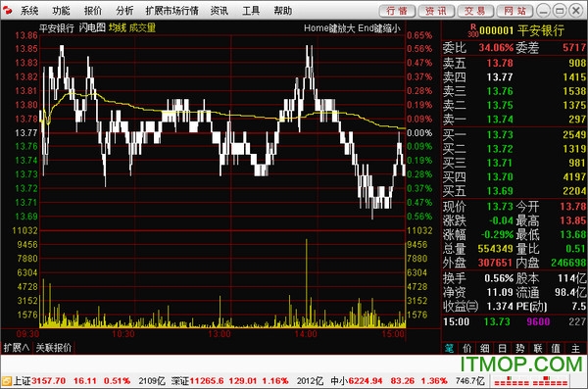Open the 关联报价 tab
588x389 pixels.
click(54, 348)
